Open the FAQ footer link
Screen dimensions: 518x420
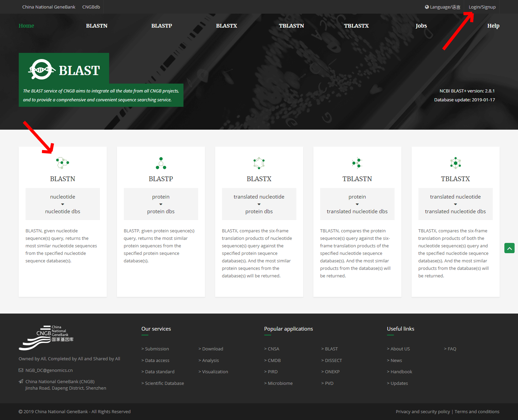tap(450, 349)
